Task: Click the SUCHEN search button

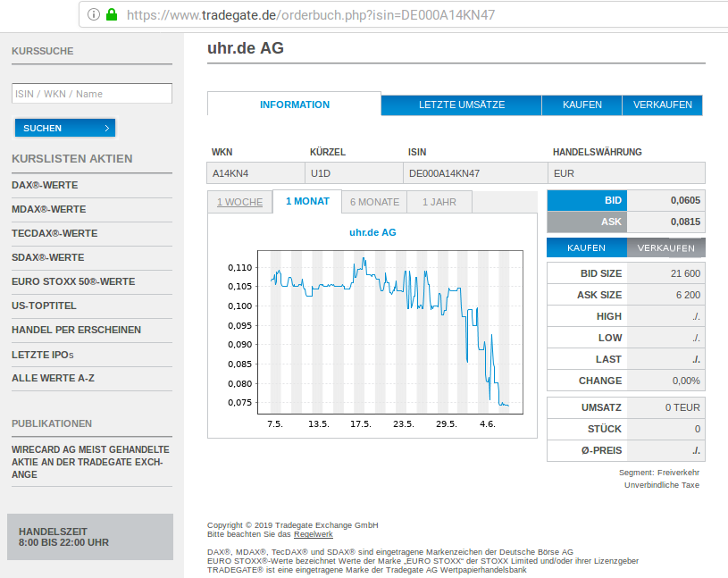Action: tap(65, 128)
